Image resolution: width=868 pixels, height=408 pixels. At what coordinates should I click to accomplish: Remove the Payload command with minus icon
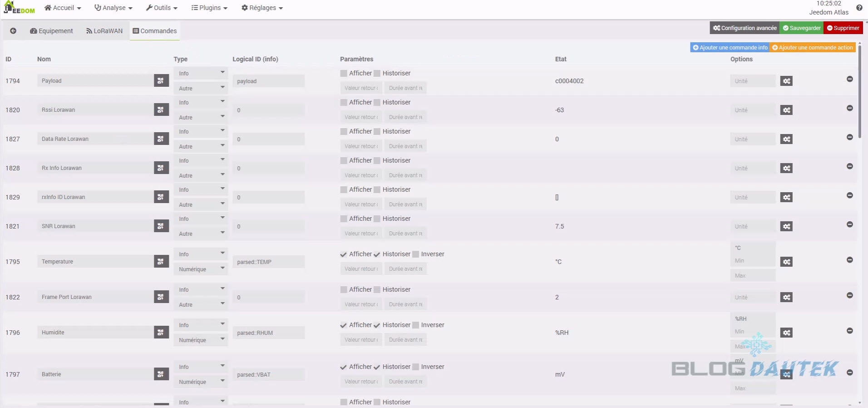[849, 80]
